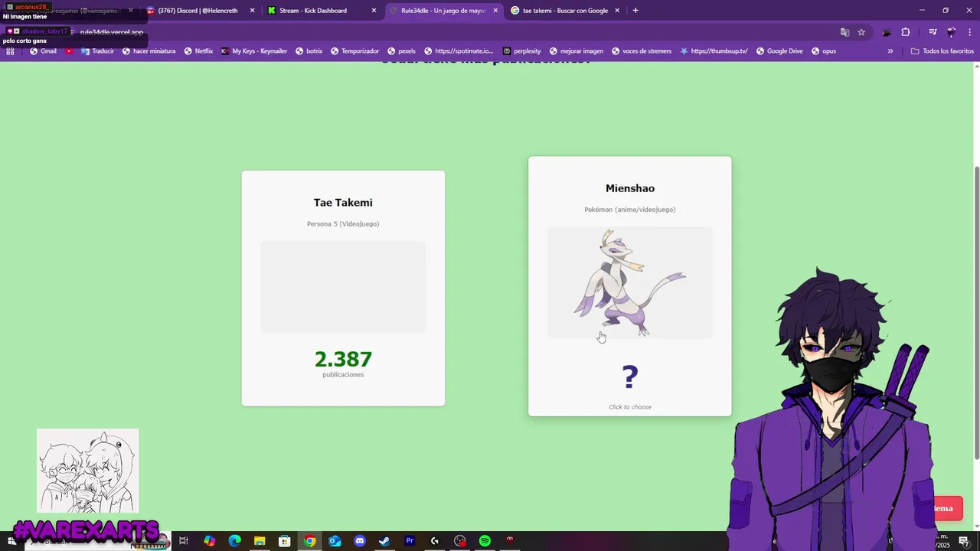Open the voces de stremers bookmark
This screenshot has height=551, width=980.
click(x=642, y=51)
